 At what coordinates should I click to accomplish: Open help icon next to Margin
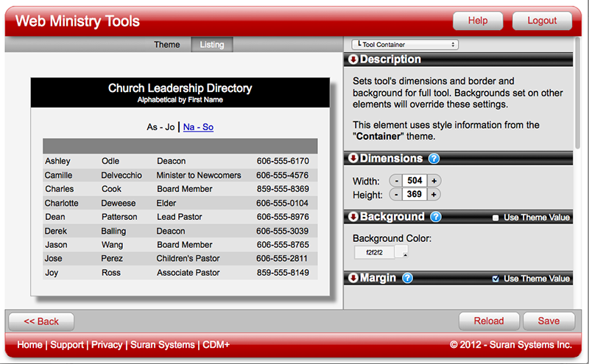point(407,278)
